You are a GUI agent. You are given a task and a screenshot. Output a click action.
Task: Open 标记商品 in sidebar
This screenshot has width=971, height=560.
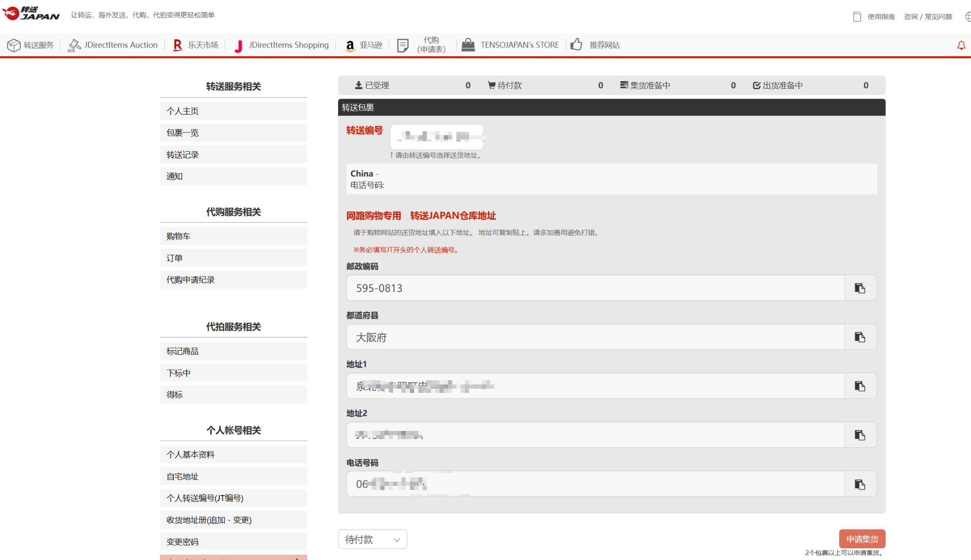pos(233,351)
